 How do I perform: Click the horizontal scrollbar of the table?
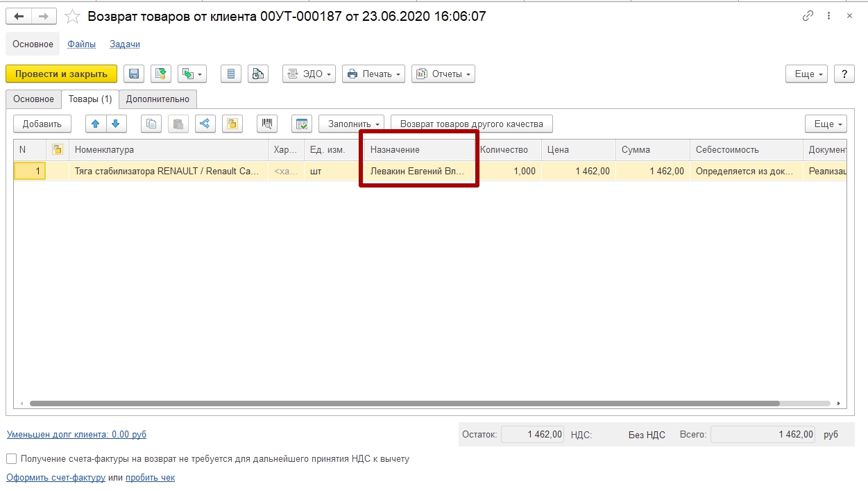click(402, 403)
